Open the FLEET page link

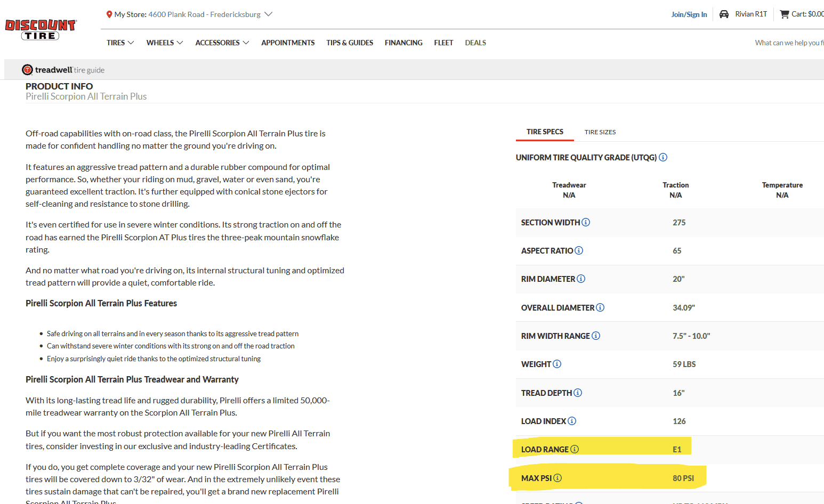pyautogui.click(x=443, y=43)
